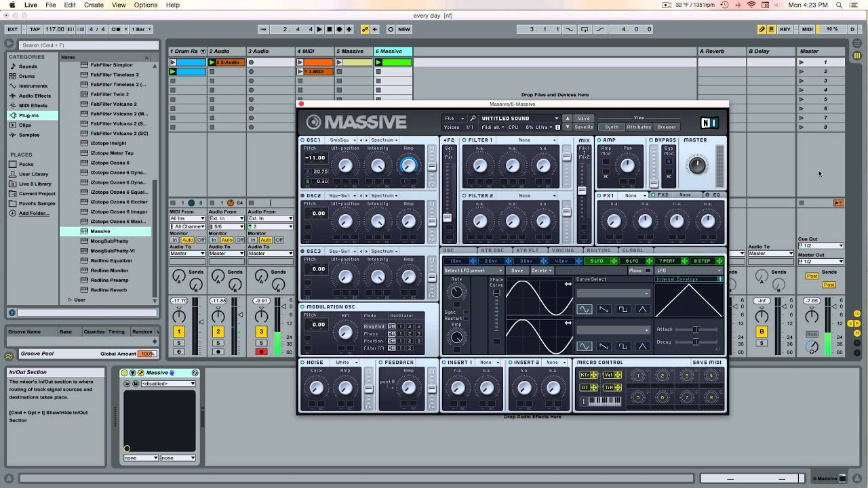
Task: Select Drums category in browser
Action: point(26,76)
